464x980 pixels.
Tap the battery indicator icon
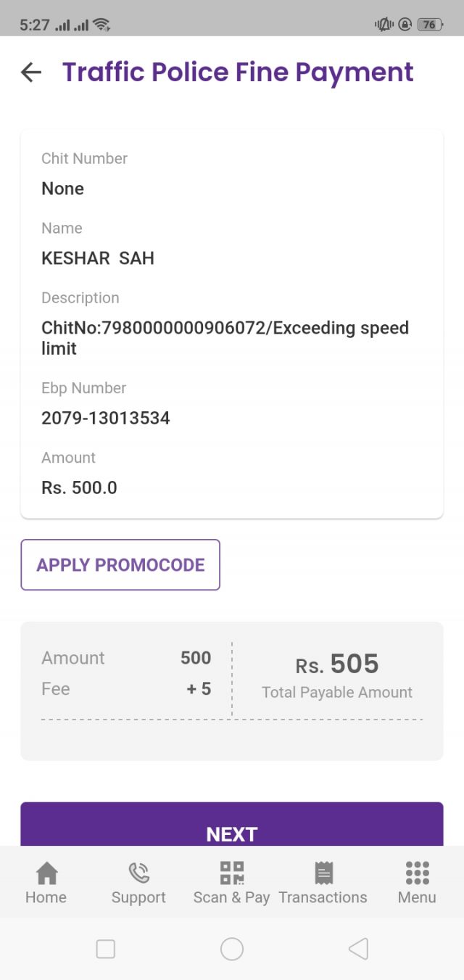(x=429, y=23)
